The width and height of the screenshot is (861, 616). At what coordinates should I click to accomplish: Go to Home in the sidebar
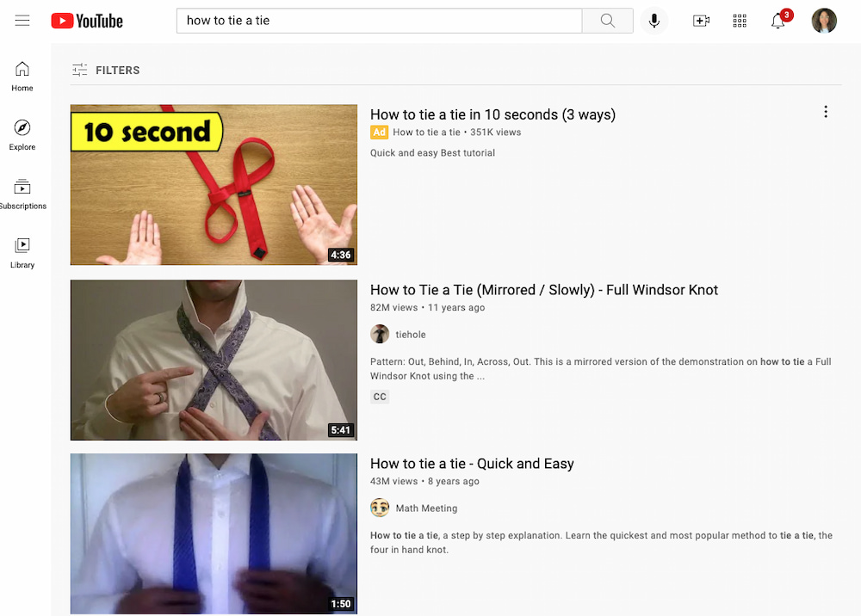coord(22,77)
